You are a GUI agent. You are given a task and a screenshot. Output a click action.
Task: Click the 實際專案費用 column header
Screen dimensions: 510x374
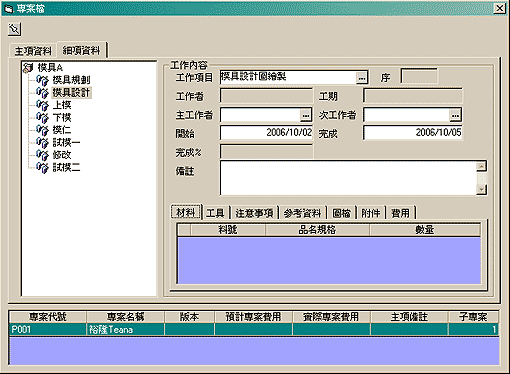point(331,317)
